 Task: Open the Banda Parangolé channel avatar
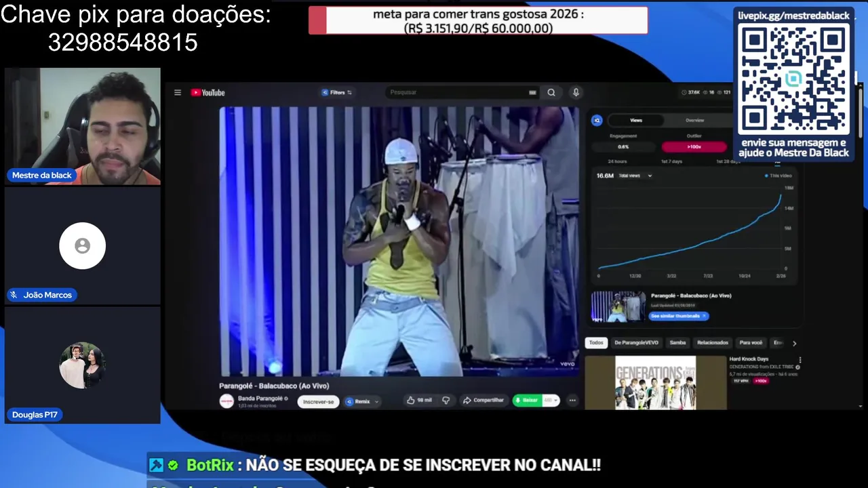(x=226, y=401)
